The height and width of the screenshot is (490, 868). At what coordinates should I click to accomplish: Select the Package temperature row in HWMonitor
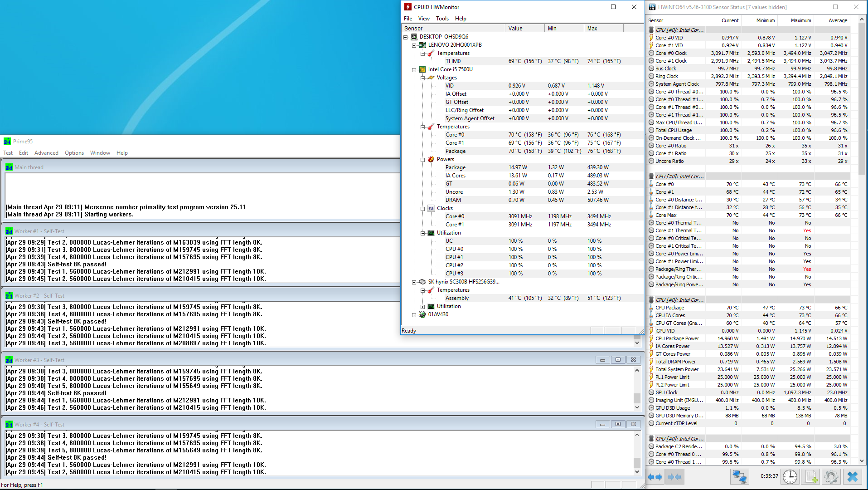(522, 151)
